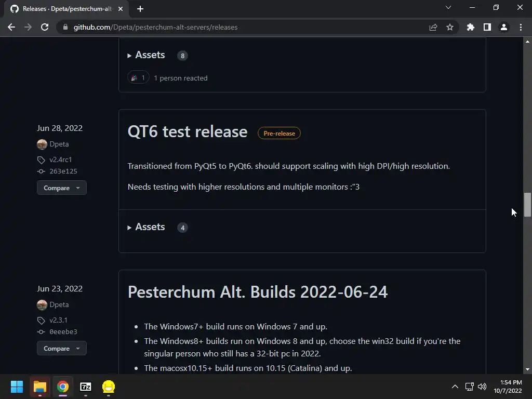Screen dimensions: 532x399
Task: Click the commit icon next to 0eeebe3
Action: pyautogui.click(x=41, y=332)
